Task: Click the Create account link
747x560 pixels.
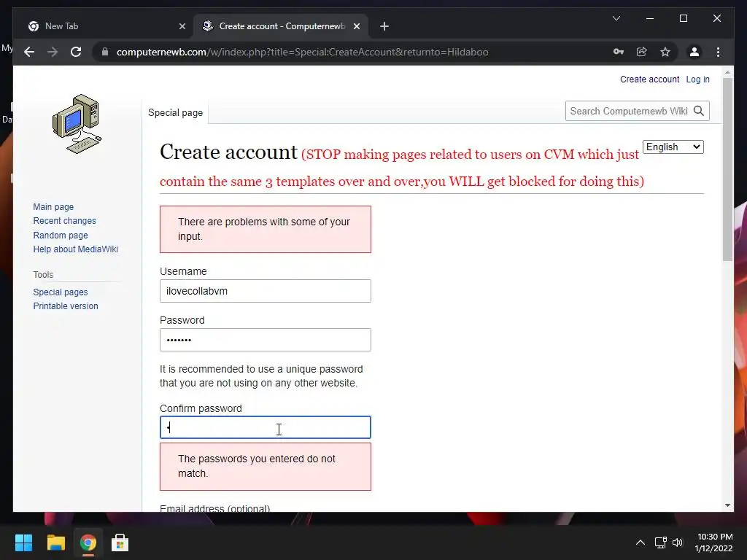Action: (x=649, y=79)
